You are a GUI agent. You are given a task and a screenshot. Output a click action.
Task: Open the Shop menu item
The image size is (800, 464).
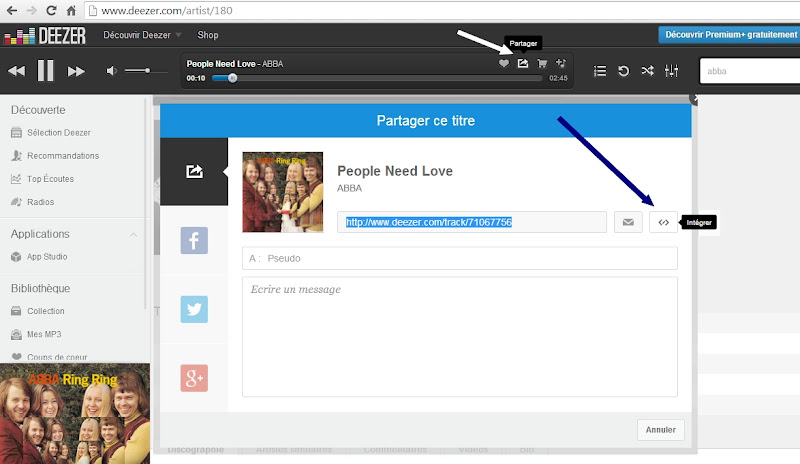click(x=208, y=35)
